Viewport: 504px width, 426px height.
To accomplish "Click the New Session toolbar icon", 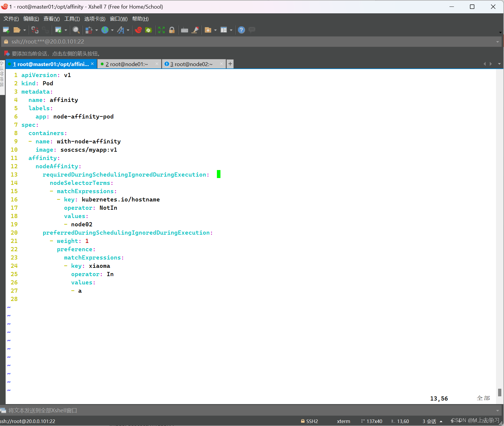I will [6, 30].
